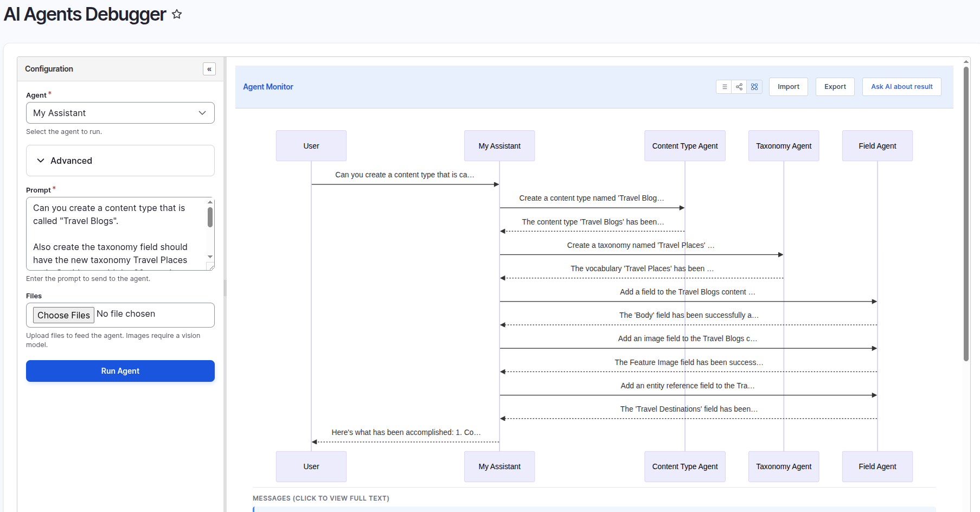Viewport: 980px width, 512px height.
Task: Focus the Prompt text area
Action: point(116,234)
